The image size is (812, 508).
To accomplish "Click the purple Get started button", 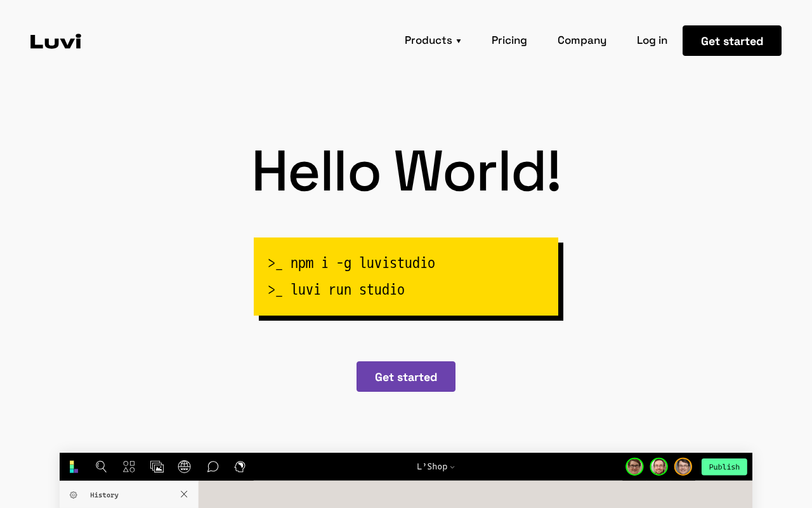I will tap(406, 377).
